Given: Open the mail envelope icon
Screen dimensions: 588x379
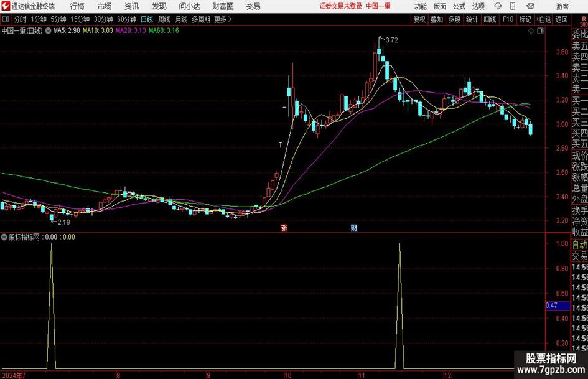Looking at the screenshot, I should (x=530, y=6).
